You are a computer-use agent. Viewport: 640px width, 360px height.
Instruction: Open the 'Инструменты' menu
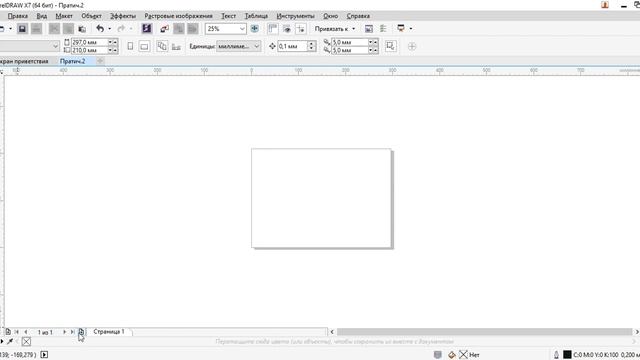click(x=296, y=16)
